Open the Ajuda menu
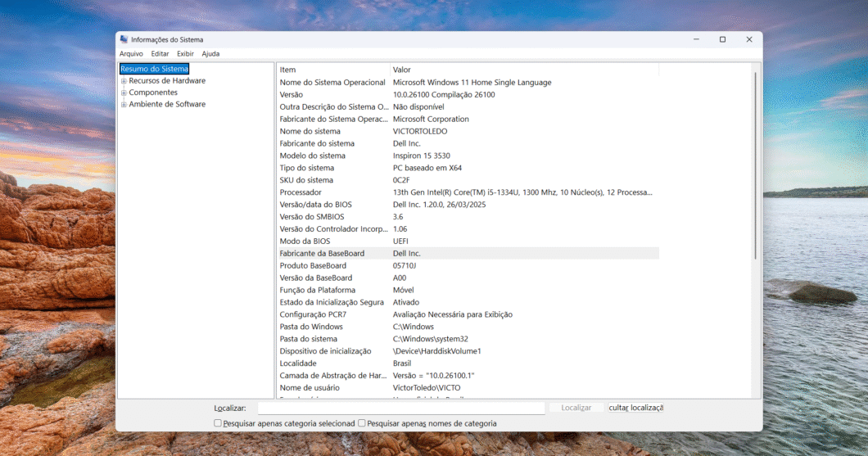 click(211, 54)
